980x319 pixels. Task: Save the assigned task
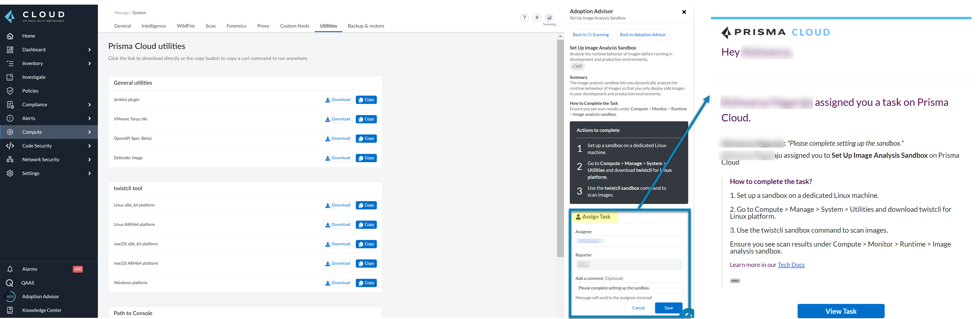tap(668, 308)
